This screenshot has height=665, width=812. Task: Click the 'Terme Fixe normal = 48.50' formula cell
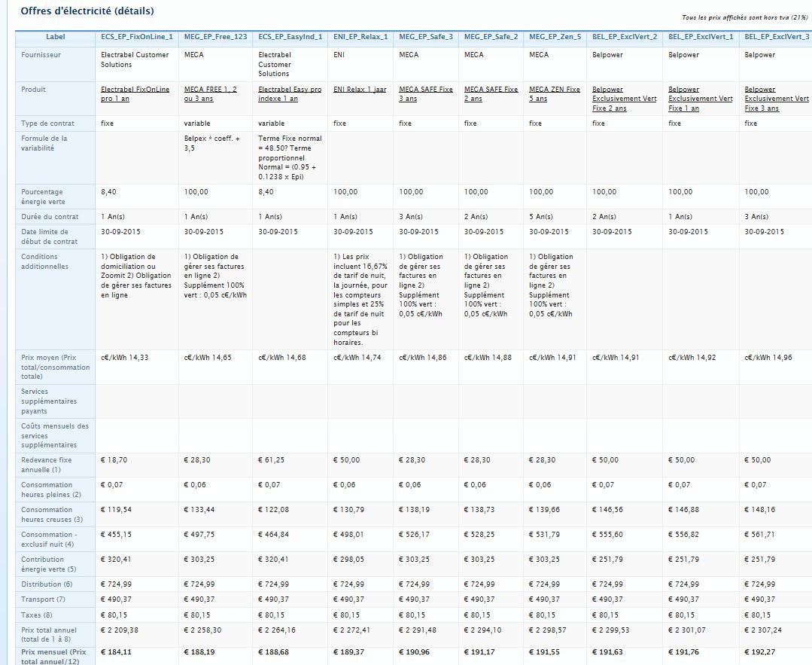[290, 157]
